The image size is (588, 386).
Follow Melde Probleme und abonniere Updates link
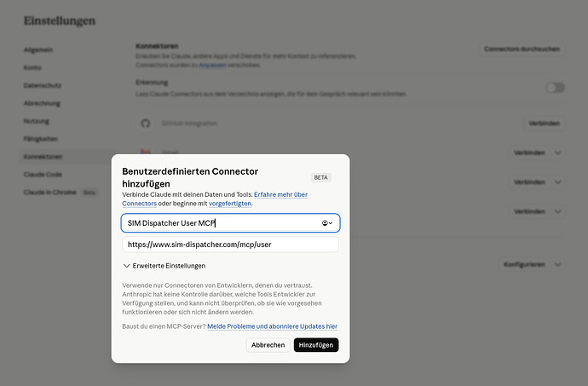272,326
